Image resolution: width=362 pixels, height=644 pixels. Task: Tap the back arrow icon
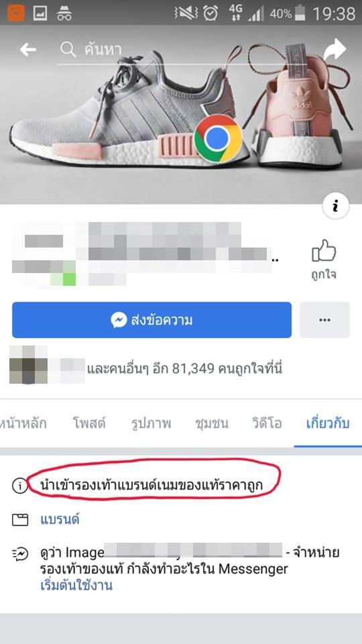28,50
